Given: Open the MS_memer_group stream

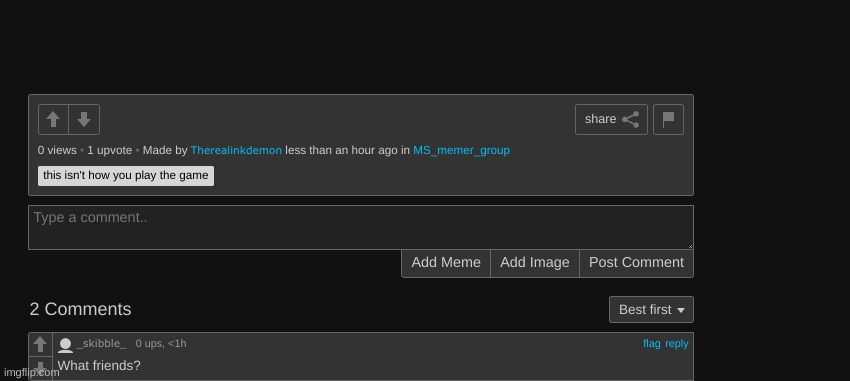Looking at the screenshot, I should pos(461,150).
